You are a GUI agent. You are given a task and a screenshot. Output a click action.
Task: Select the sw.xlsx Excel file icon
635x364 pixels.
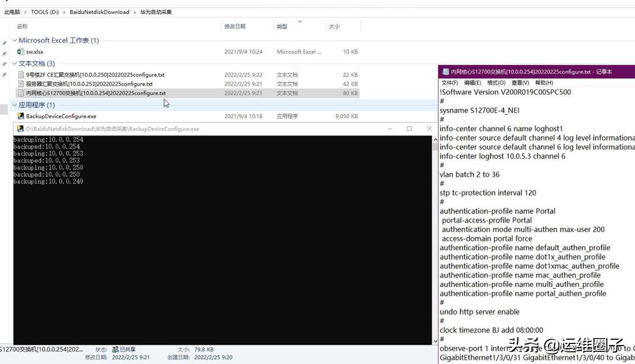click(21, 52)
